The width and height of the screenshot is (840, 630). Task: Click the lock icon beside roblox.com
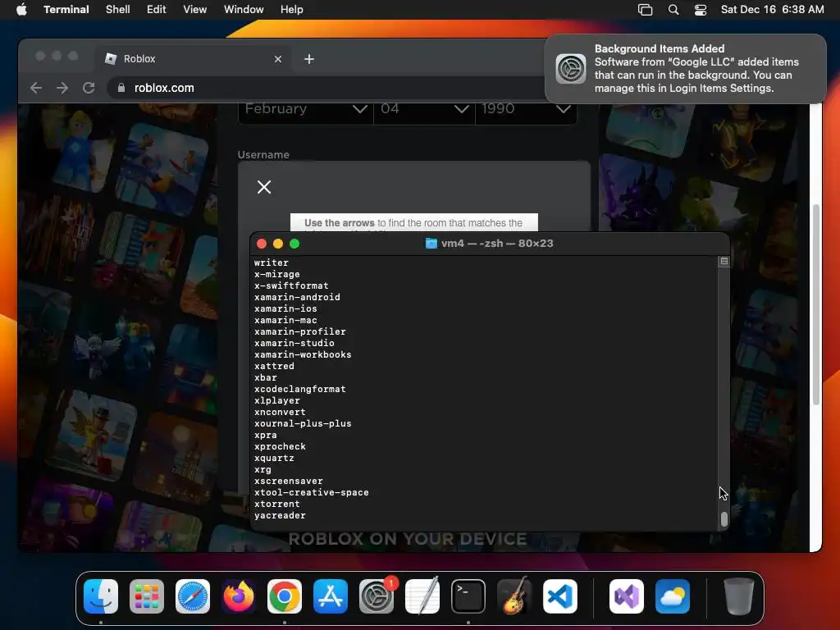(121, 88)
